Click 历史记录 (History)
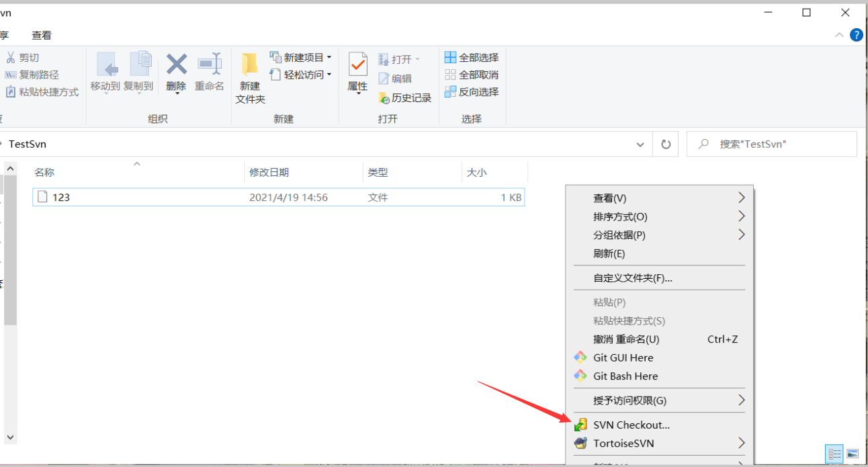This screenshot has height=467, width=868. 404,98
